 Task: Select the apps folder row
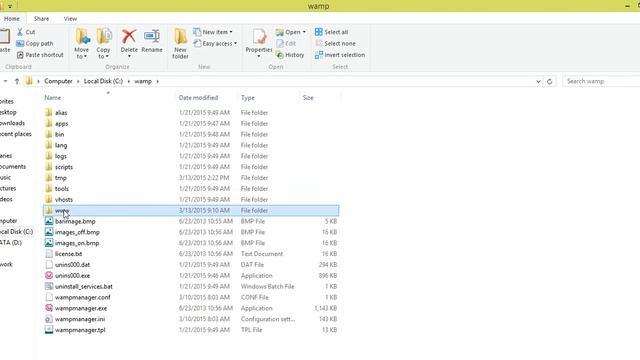pos(191,123)
